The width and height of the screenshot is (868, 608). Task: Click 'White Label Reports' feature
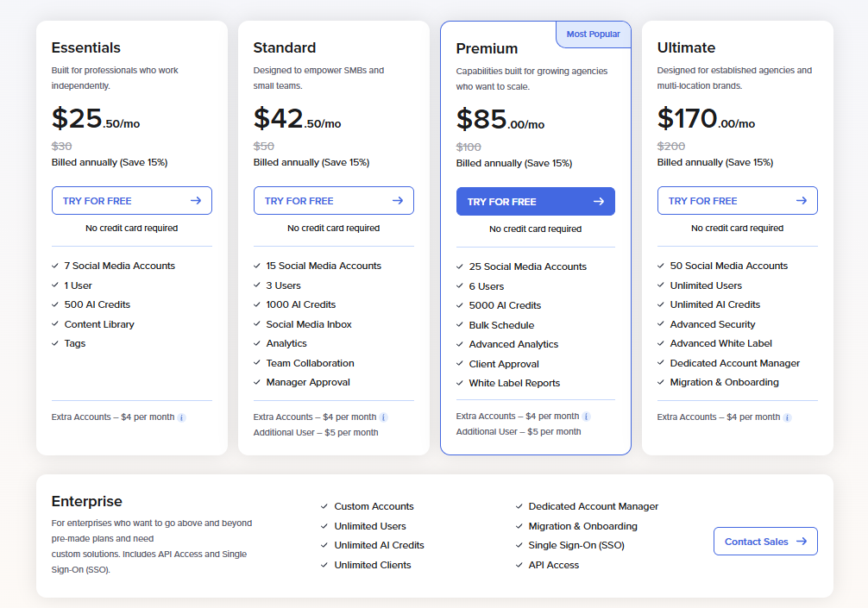click(514, 384)
